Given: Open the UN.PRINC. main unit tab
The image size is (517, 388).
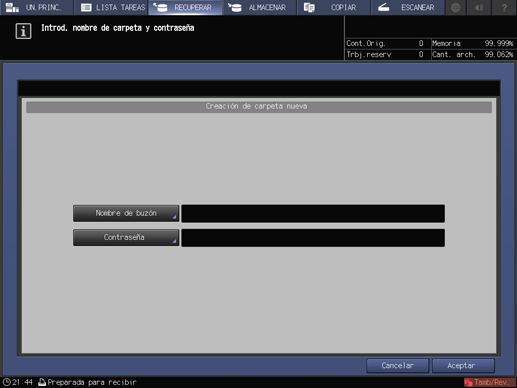Looking at the screenshot, I should [x=37, y=7].
